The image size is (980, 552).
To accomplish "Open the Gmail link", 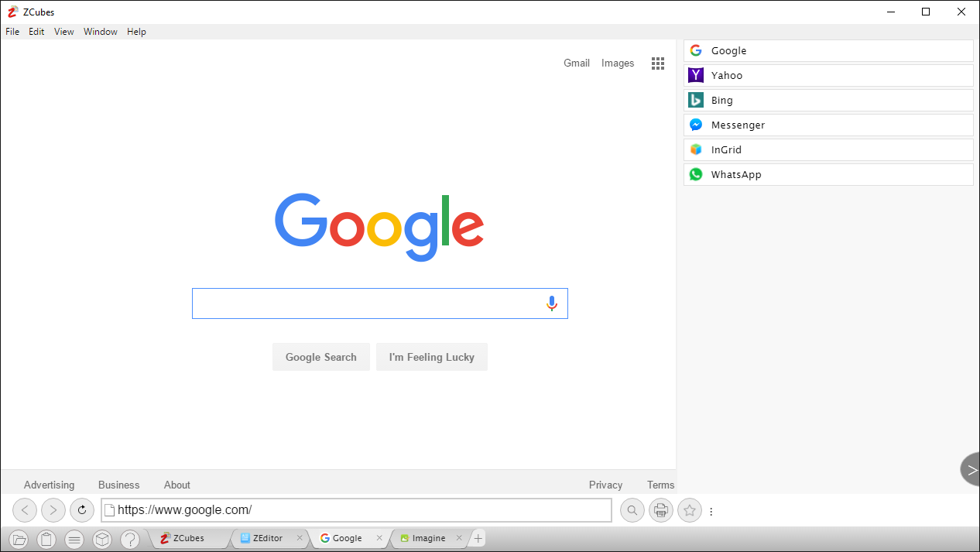I will 577,63.
